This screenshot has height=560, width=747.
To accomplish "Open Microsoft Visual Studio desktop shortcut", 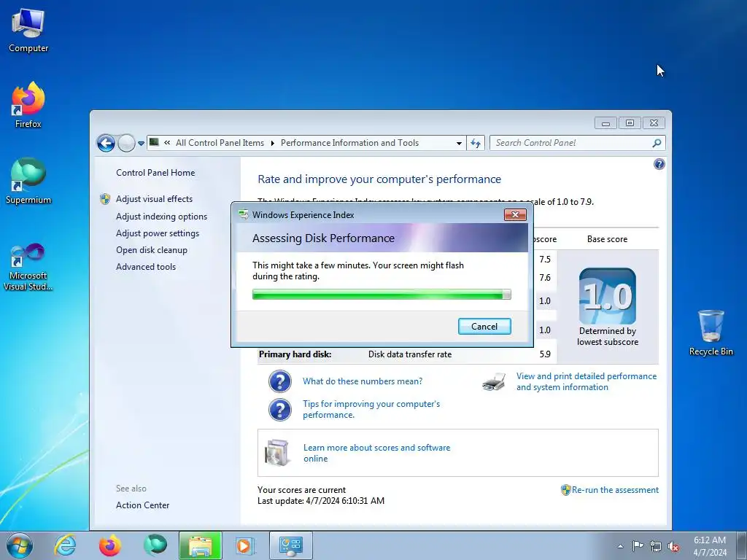I will [28, 267].
